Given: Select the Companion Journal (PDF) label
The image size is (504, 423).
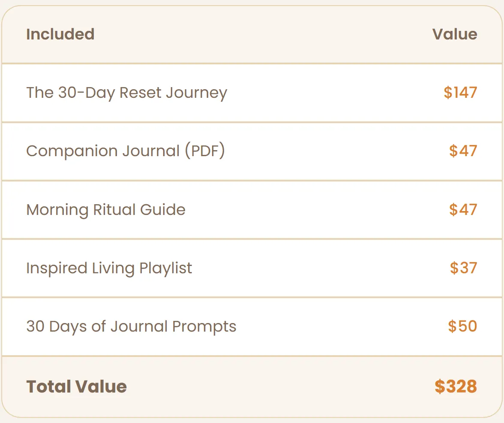Looking at the screenshot, I should (x=125, y=151).
